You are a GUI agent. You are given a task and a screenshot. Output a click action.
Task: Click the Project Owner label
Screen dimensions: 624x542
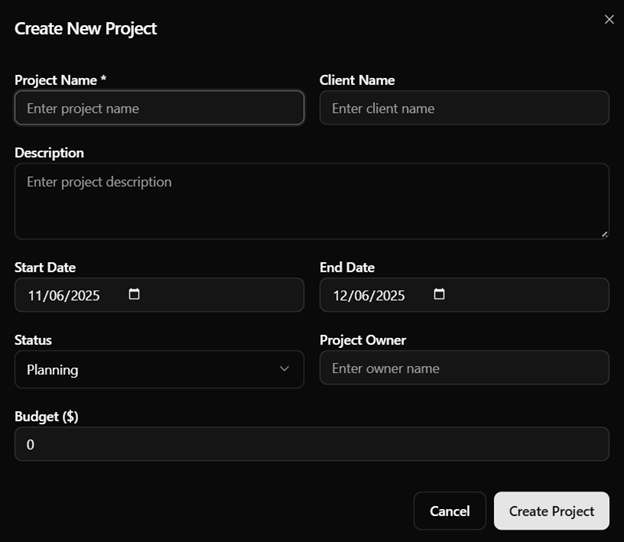click(363, 341)
